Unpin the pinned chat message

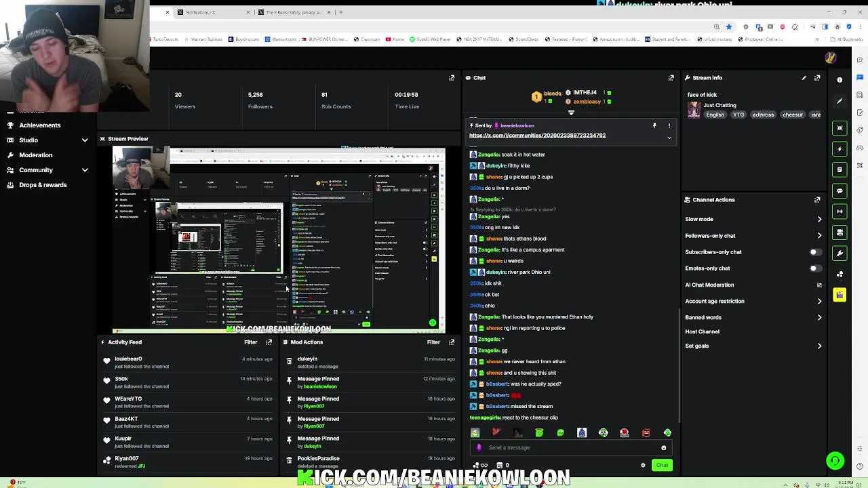click(x=654, y=125)
